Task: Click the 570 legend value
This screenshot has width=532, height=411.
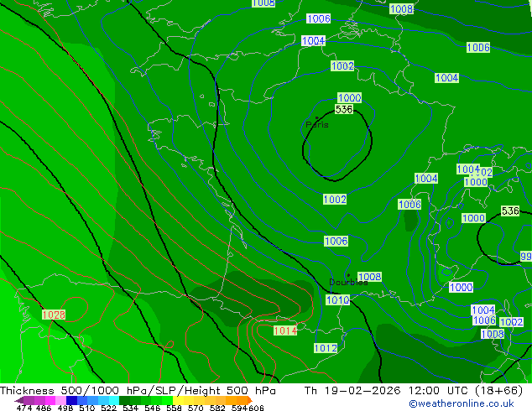Action: click(x=196, y=408)
